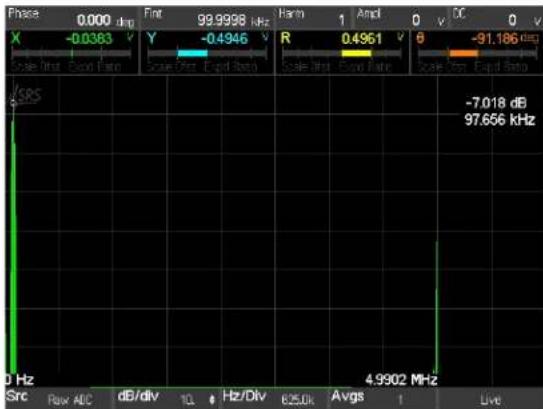This screenshot has height=409, width=543.
Task: Click the yellow R channel bar graph
Action: tap(342, 53)
